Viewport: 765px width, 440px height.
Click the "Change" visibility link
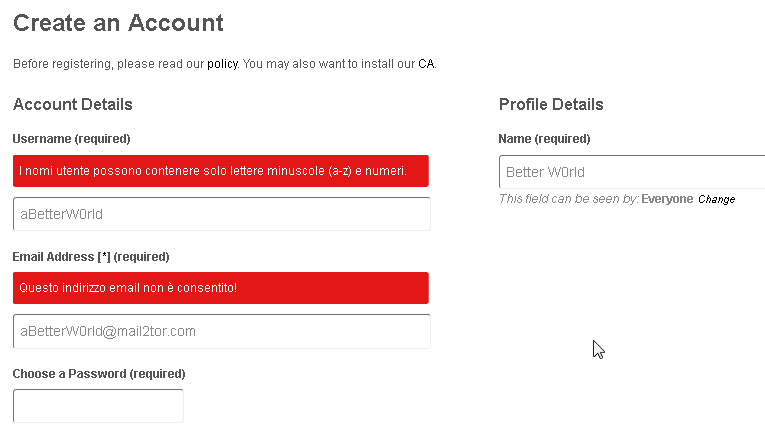[716, 200]
